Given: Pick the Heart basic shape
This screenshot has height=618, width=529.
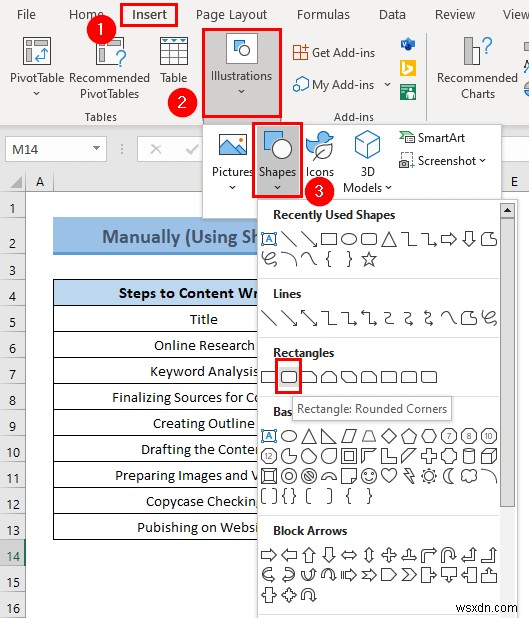Looking at the screenshot, I should click(389, 475).
